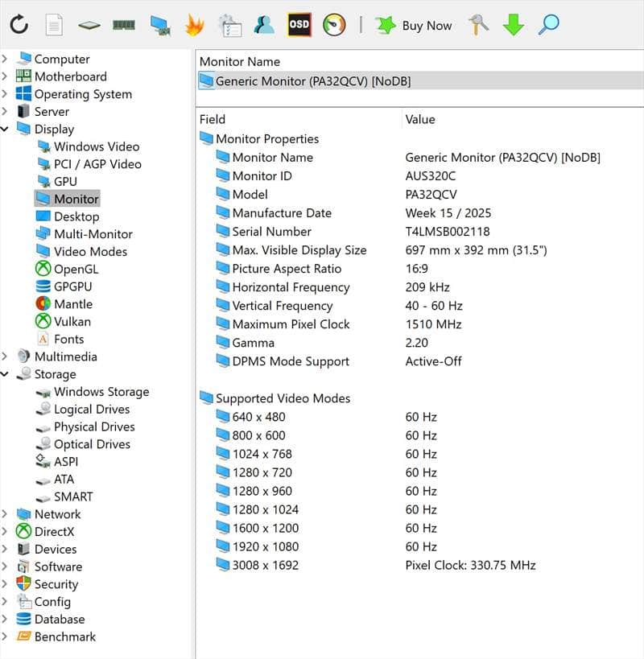This screenshot has height=659, width=644.
Task: Expand the Network tree node
Action: click(6, 514)
